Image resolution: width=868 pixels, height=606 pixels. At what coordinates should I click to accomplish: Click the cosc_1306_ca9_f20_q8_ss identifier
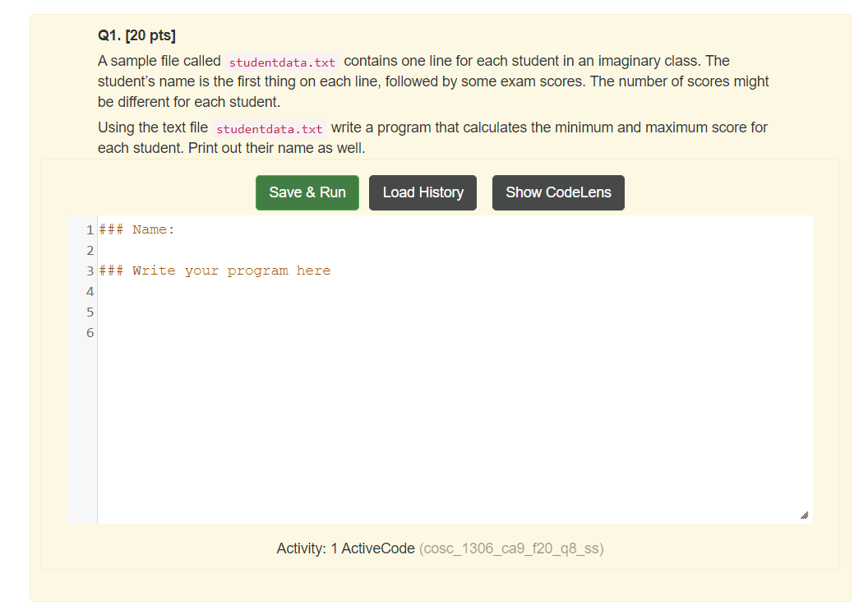[x=510, y=548]
